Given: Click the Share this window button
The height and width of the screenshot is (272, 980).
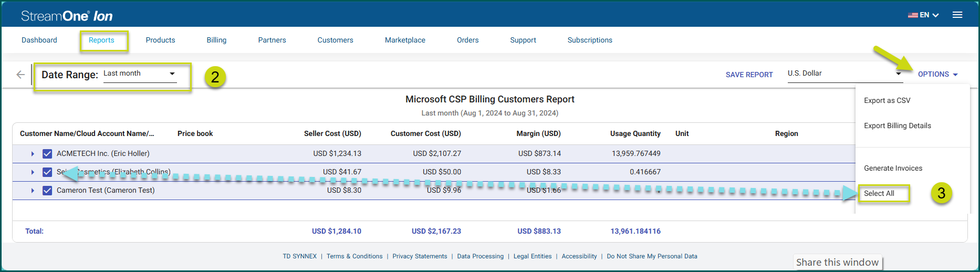Looking at the screenshot, I should [837, 262].
